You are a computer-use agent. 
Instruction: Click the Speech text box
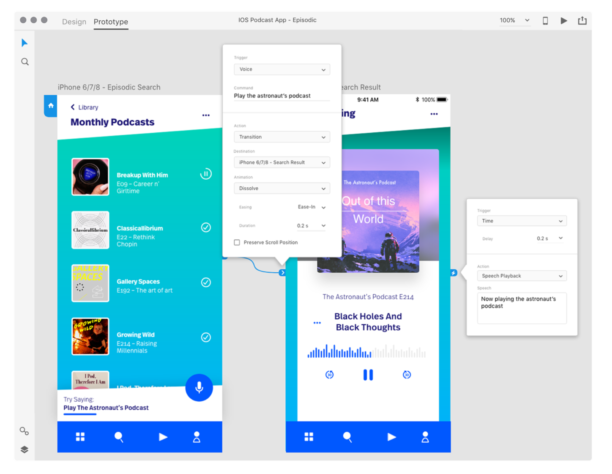coord(522,308)
